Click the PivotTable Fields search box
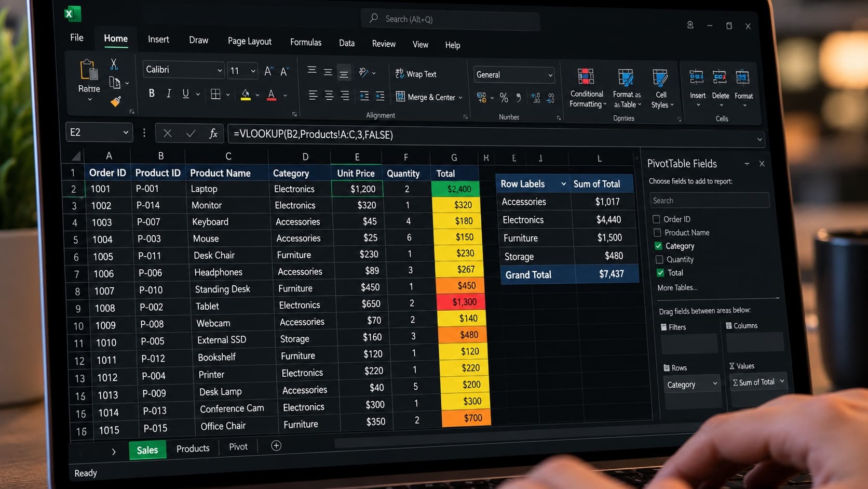Image resolution: width=868 pixels, height=489 pixels. 710,201
